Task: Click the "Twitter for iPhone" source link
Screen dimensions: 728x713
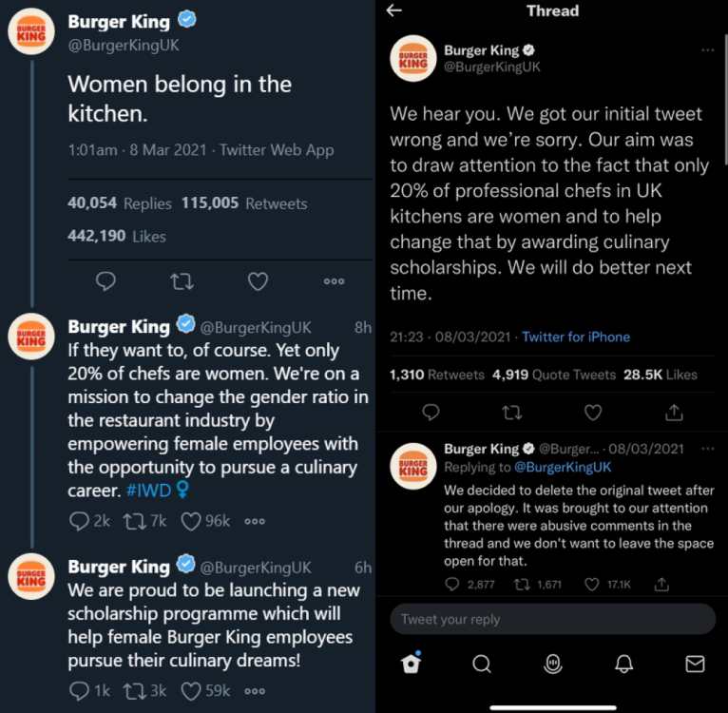Action: 575,337
